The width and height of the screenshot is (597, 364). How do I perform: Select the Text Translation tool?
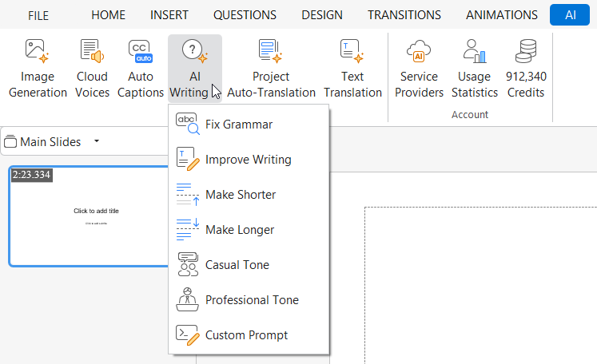point(352,69)
